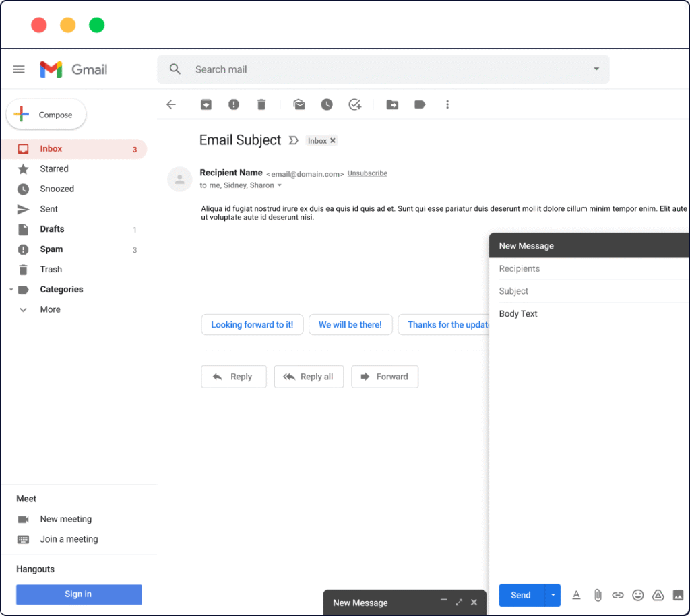
Task: Archive the email using the Archive icon
Action: tap(206, 104)
